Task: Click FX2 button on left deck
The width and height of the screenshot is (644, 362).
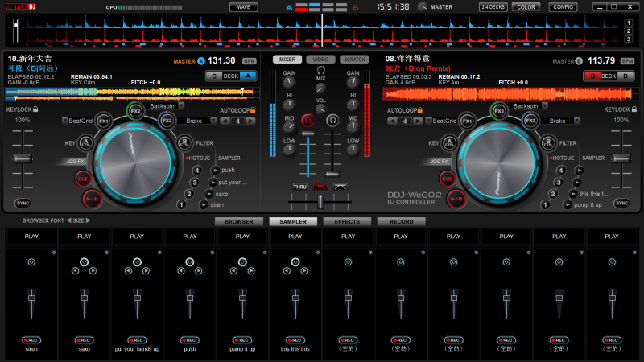Action: click(x=135, y=111)
